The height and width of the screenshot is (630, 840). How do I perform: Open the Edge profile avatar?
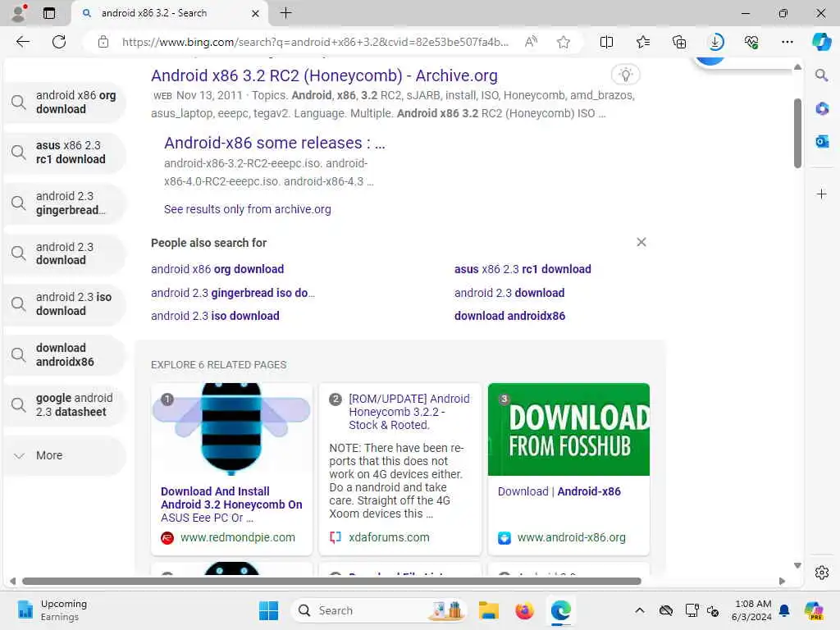coord(19,13)
